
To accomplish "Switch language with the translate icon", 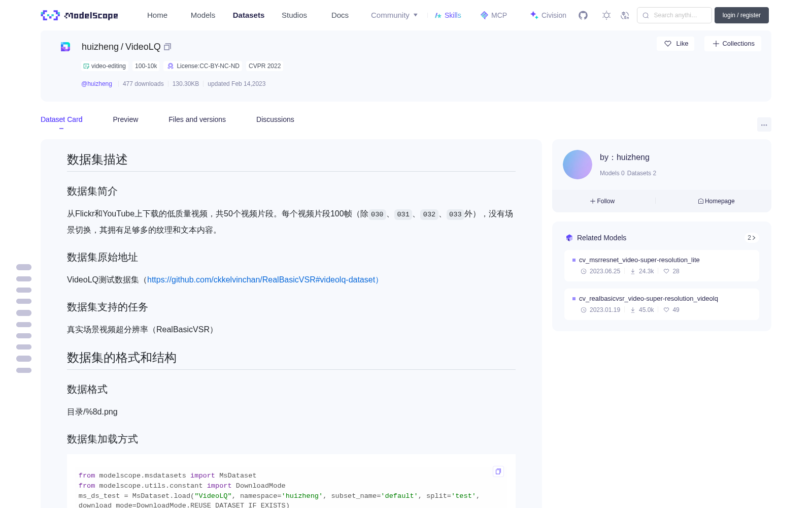I will 625,15.
